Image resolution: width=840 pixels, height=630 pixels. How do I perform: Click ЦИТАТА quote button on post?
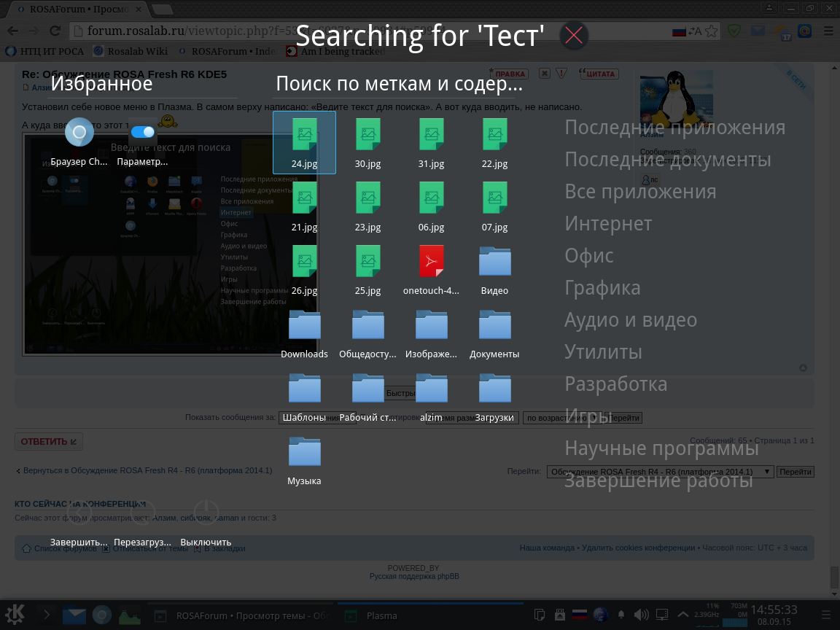point(599,74)
